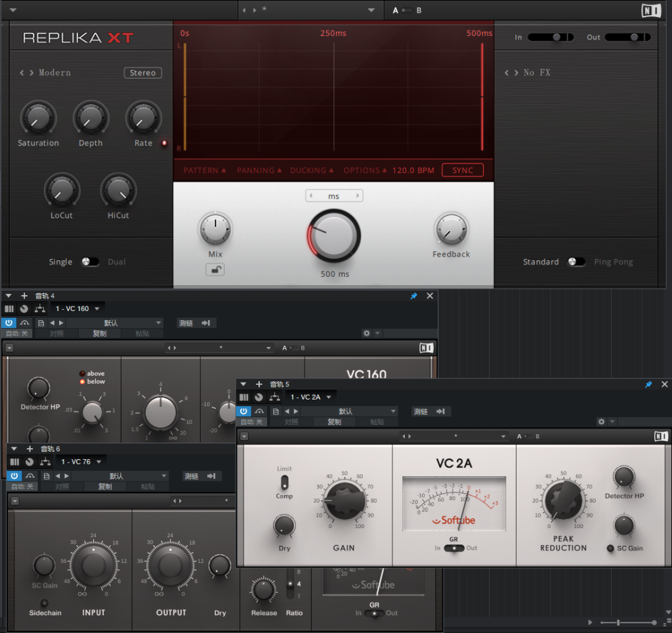Screen dimensions: 672x633
Task: Open VC 2A plugin preset list arrow
Action: tap(503, 436)
